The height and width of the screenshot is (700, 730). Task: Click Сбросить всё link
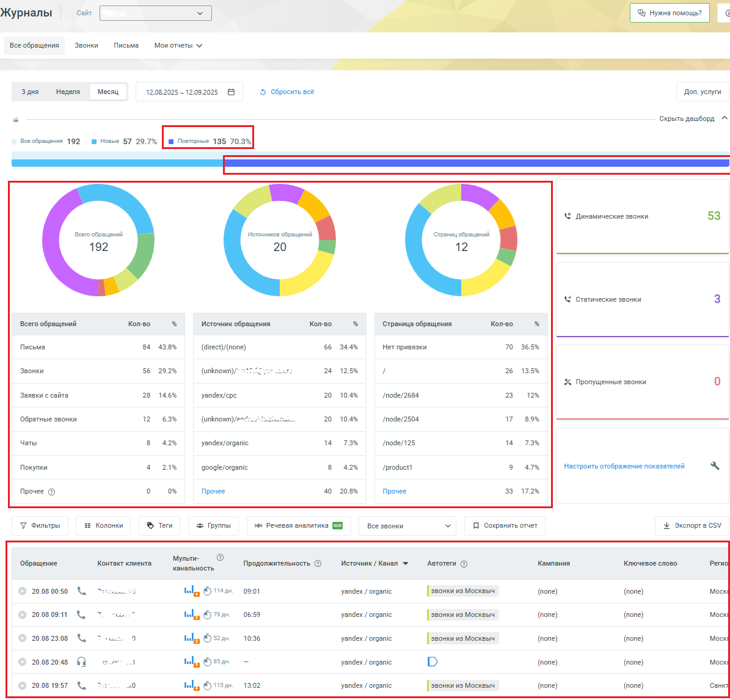pyautogui.click(x=287, y=92)
